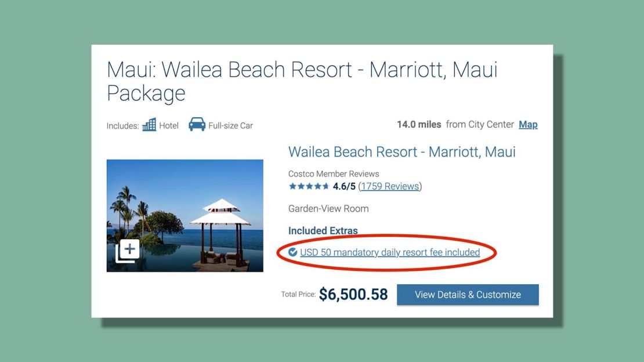
Task: Click the Costco Member Reviews label
Action: (334, 174)
